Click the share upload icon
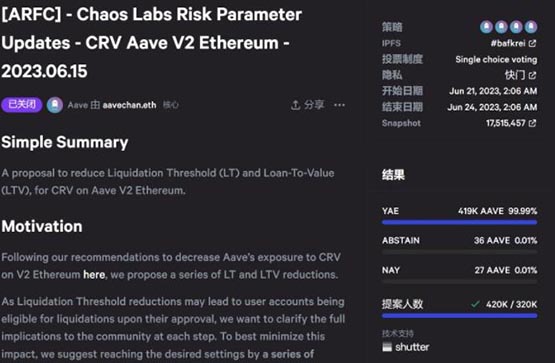The image size is (555, 363). click(x=296, y=105)
